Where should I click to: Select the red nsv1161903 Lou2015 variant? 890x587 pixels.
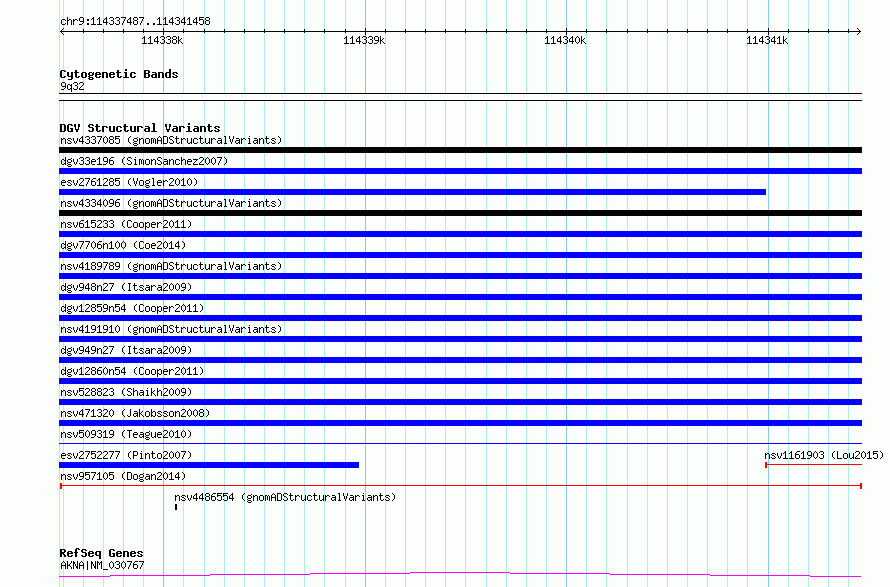click(x=813, y=464)
